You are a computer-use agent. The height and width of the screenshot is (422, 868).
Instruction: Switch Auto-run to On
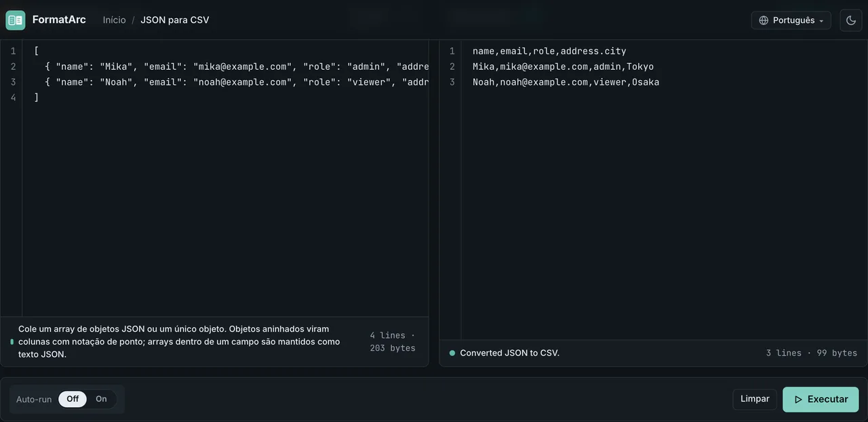(101, 399)
